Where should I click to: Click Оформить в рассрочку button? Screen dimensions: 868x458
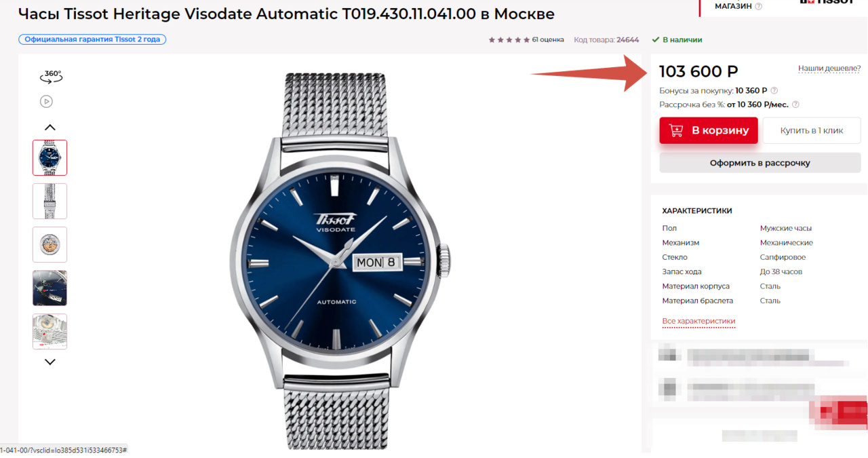(760, 163)
